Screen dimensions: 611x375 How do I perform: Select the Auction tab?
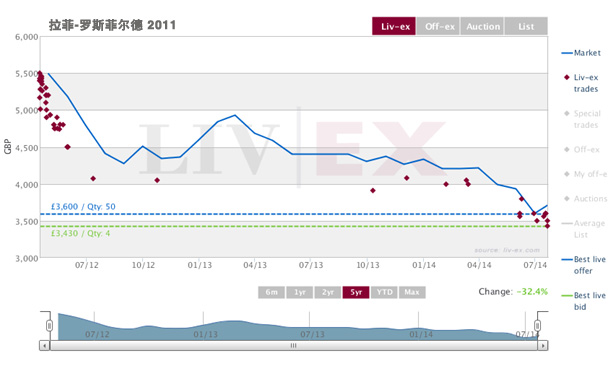click(x=482, y=26)
